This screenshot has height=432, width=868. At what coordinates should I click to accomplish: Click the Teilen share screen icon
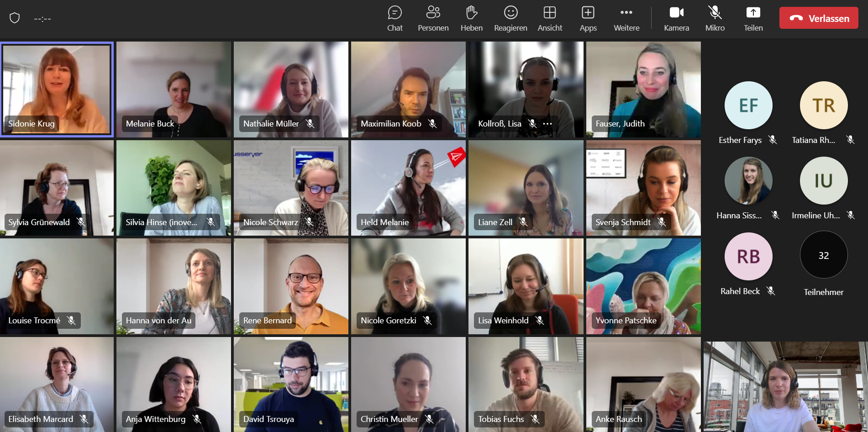pos(753,19)
